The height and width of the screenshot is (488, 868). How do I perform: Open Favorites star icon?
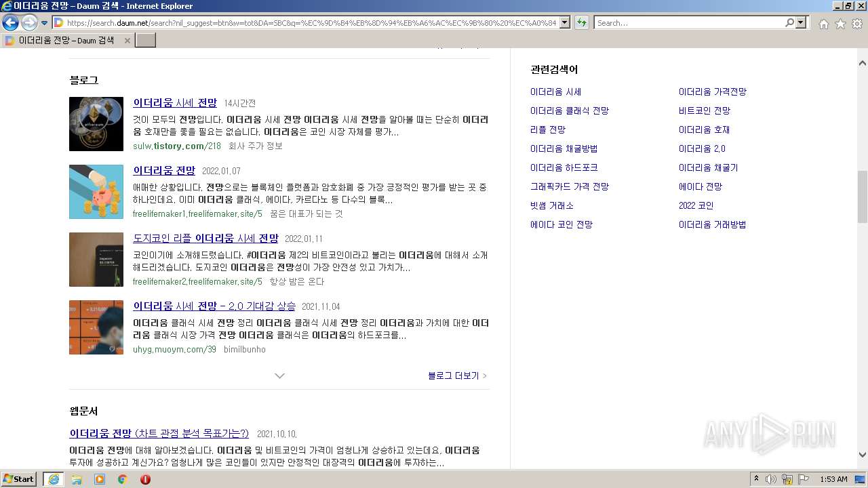click(x=840, y=24)
